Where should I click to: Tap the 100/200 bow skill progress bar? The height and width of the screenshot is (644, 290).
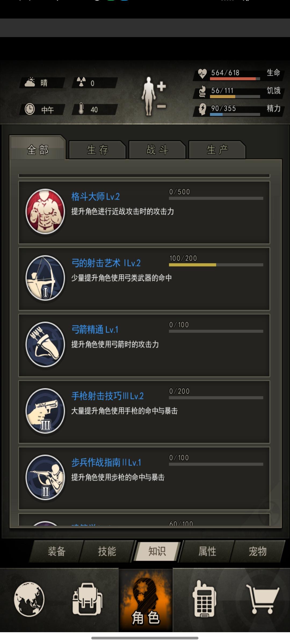pos(216,265)
